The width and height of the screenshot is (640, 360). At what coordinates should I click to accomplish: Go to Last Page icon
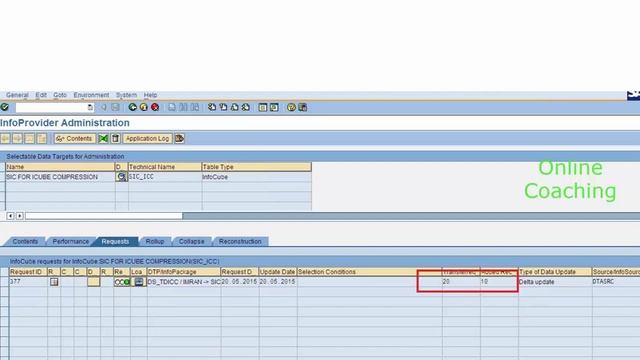(246, 107)
